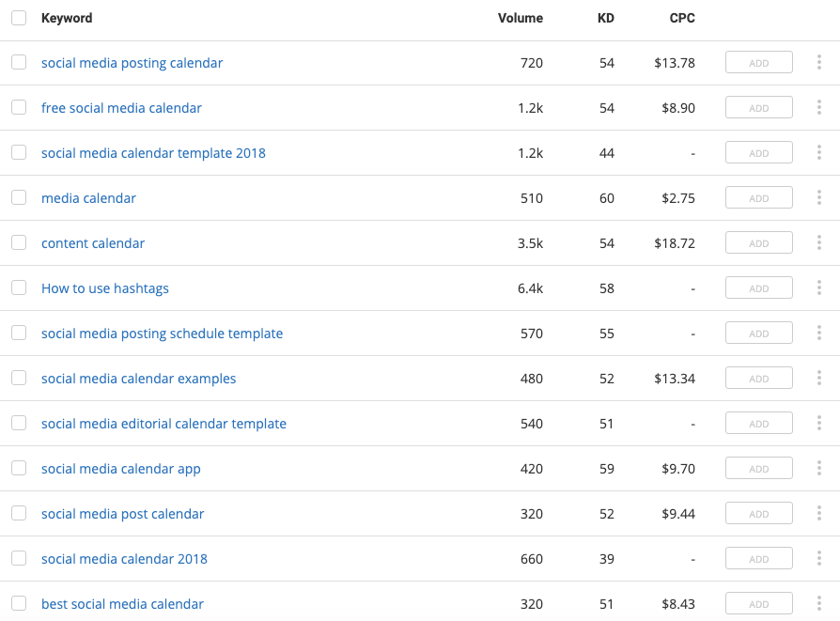840x621 pixels.
Task: Open three-dot menu for 'best social media calendar'
Action: pyautogui.click(x=819, y=604)
